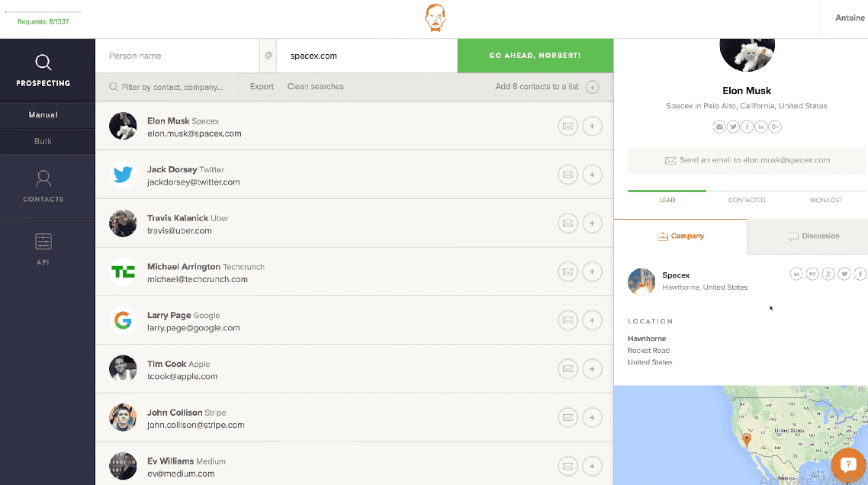Viewport: 868px width, 485px height.
Task: Add Michael Arrington using his plus icon
Action: coord(593,271)
